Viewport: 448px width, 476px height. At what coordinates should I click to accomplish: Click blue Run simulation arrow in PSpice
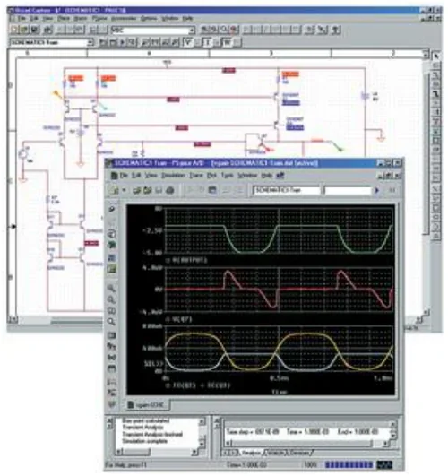(x=376, y=190)
